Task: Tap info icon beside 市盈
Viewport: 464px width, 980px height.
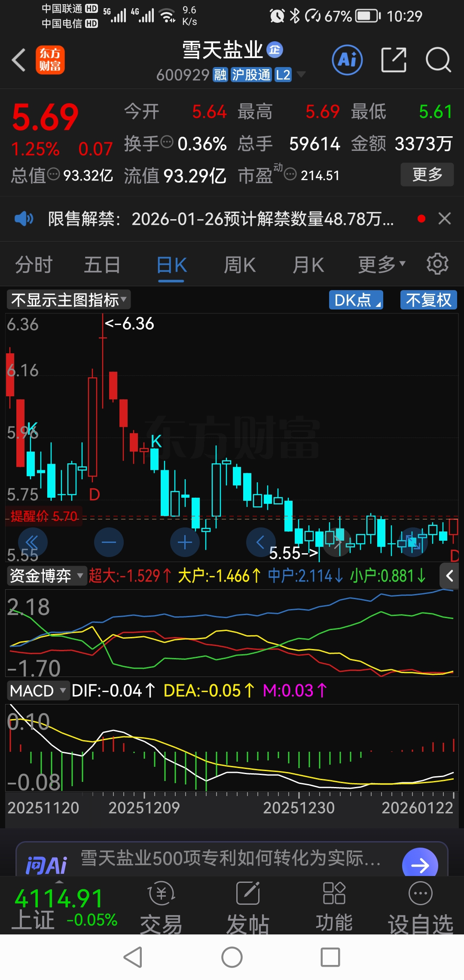Action: tap(290, 174)
